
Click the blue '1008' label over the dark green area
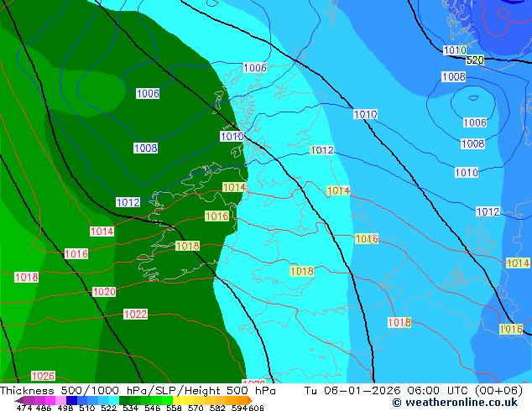pos(145,148)
